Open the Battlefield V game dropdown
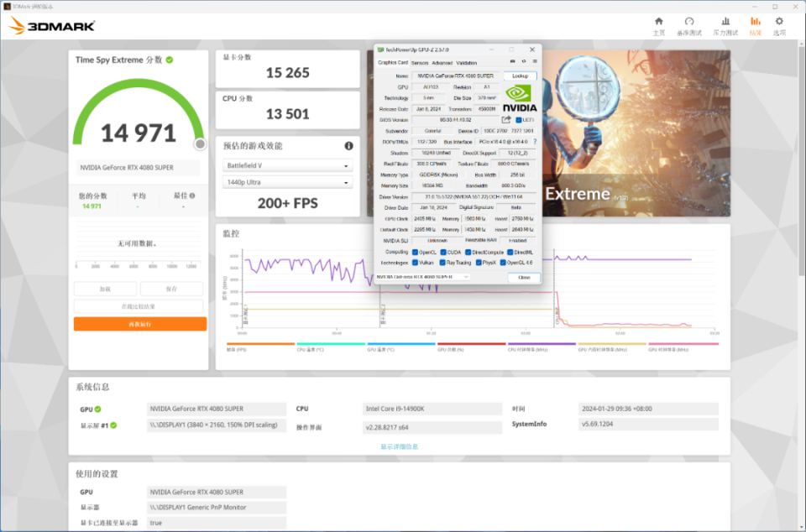806x532 pixels. [x=287, y=166]
